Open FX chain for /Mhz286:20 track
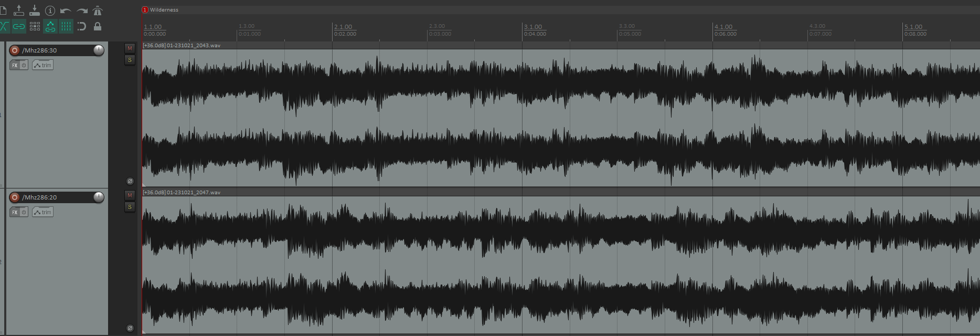The image size is (980, 336). coord(15,212)
